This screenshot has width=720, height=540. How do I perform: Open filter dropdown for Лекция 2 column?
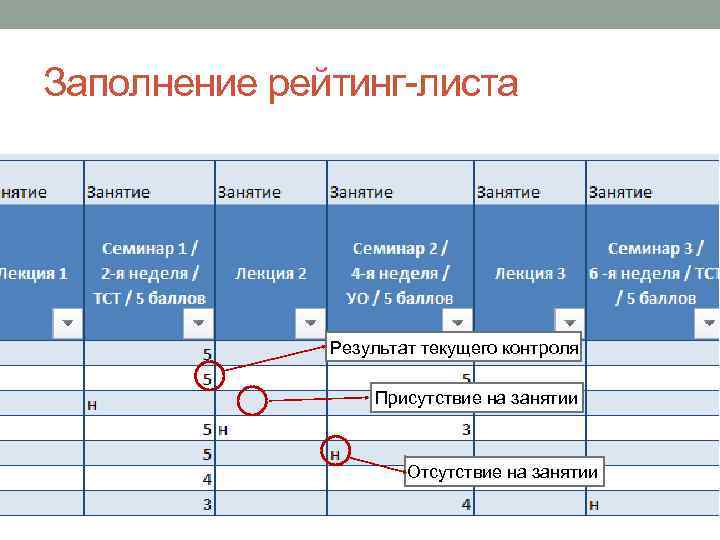point(310,323)
